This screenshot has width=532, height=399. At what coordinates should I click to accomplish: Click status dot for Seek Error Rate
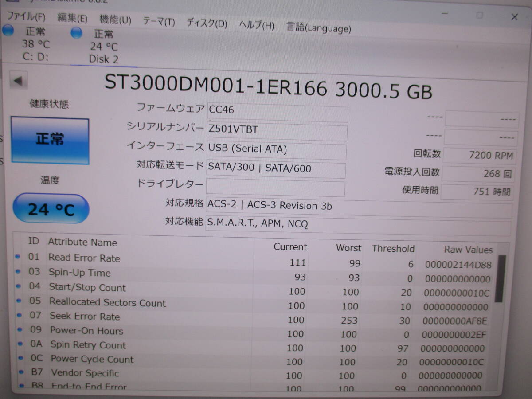20,315
